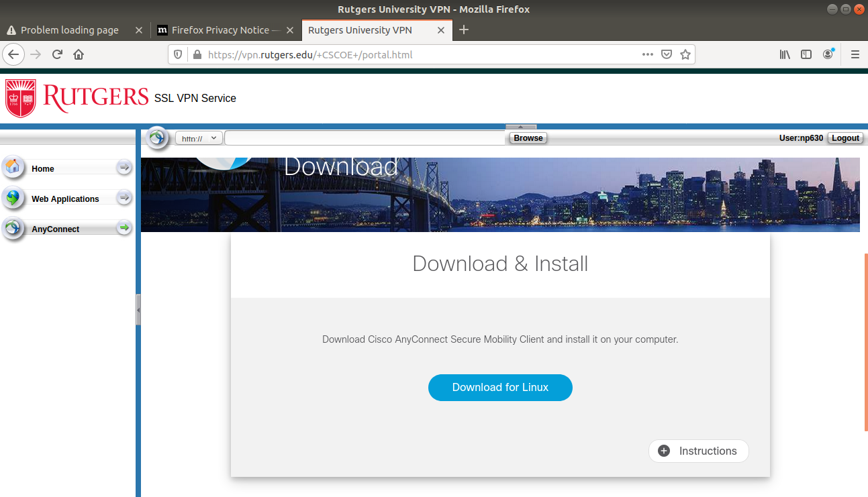Expand the Instructions section
The image size is (868, 497).
pos(699,451)
